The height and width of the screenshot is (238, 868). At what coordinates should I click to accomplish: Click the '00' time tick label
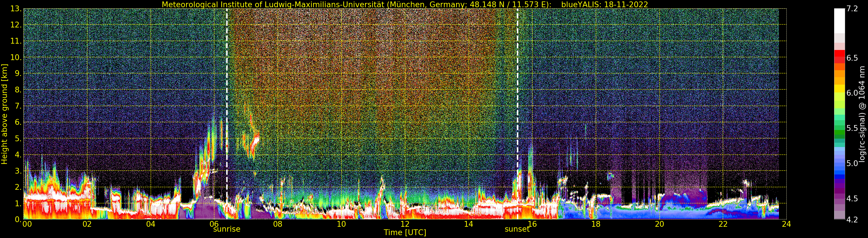pos(27,224)
